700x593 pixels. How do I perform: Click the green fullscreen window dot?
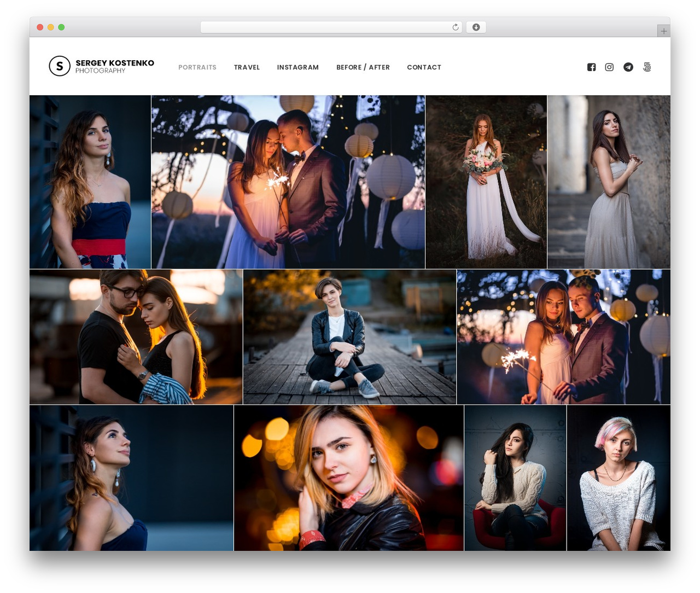(61, 27)
